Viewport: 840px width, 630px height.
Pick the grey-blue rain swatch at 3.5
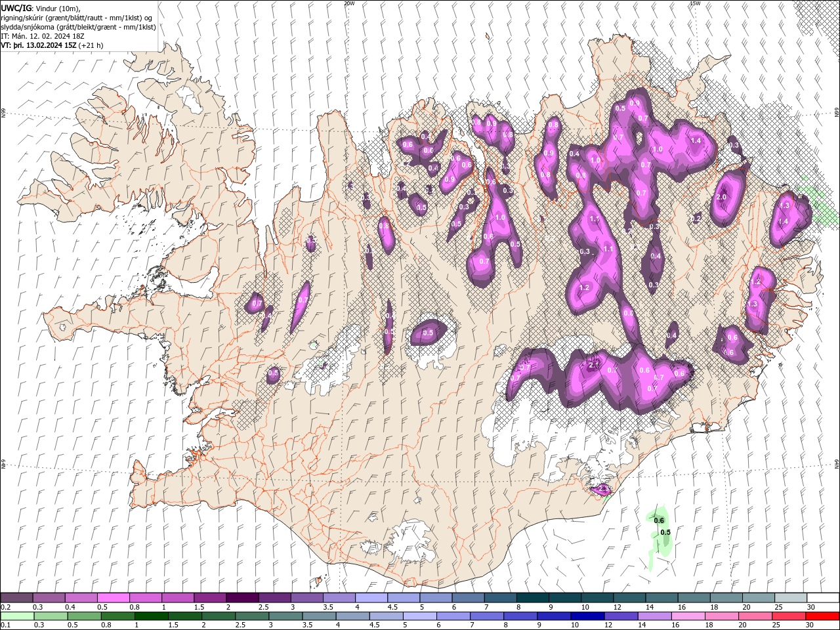pos(319,616)
